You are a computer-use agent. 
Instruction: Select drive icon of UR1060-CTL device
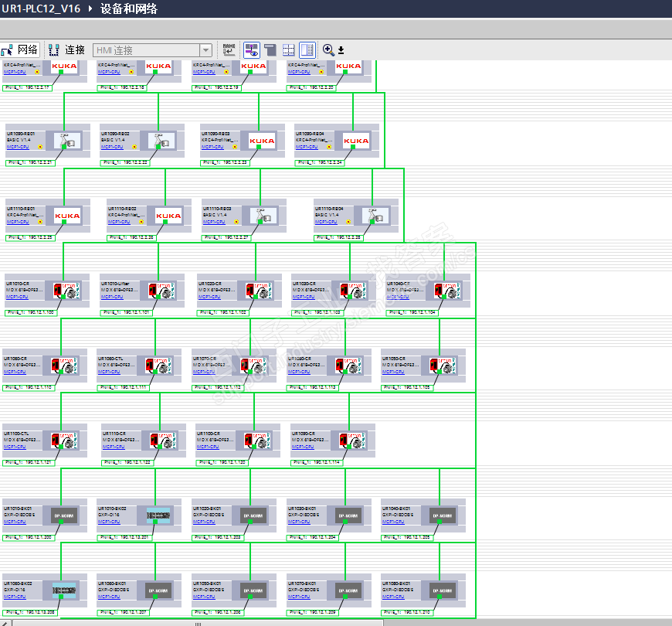coord(158,366)
